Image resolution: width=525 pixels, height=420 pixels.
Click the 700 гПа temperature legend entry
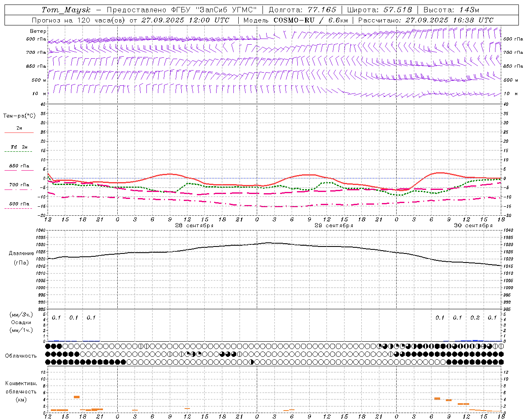(19, 185)
